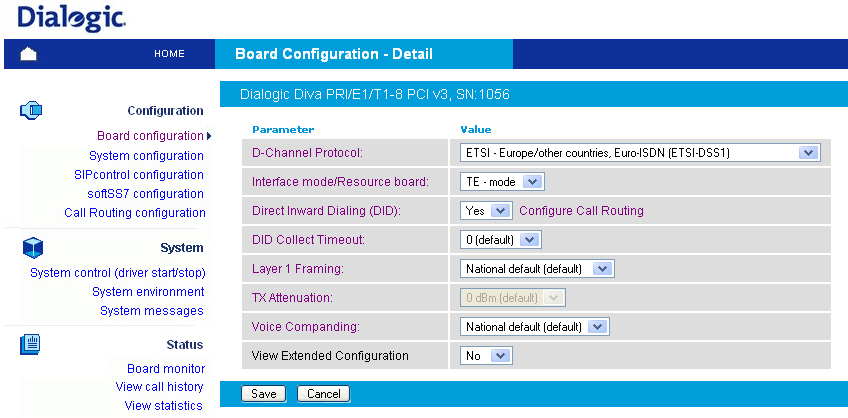Screen dimensions: 848x418
Task: Expand the DID Collect Timeout dropdown
Action: [x=500, y=240]
